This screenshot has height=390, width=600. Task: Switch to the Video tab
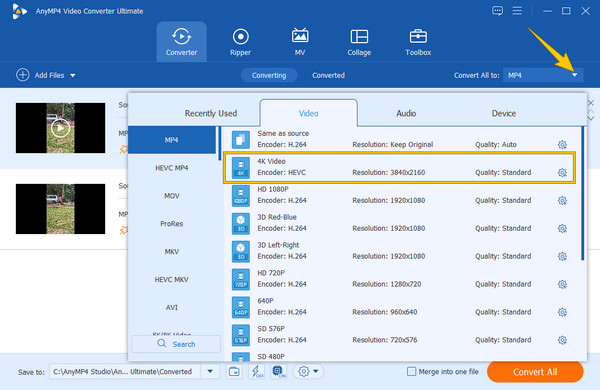pos(308,113)
